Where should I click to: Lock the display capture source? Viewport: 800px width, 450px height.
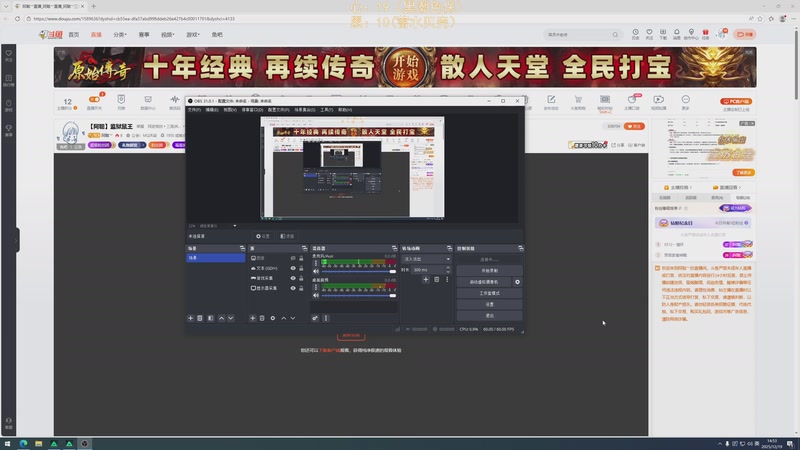coord(301,288)
